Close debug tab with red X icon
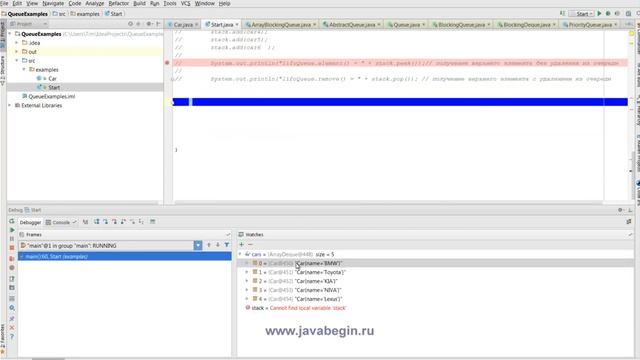 click(12, 328)
